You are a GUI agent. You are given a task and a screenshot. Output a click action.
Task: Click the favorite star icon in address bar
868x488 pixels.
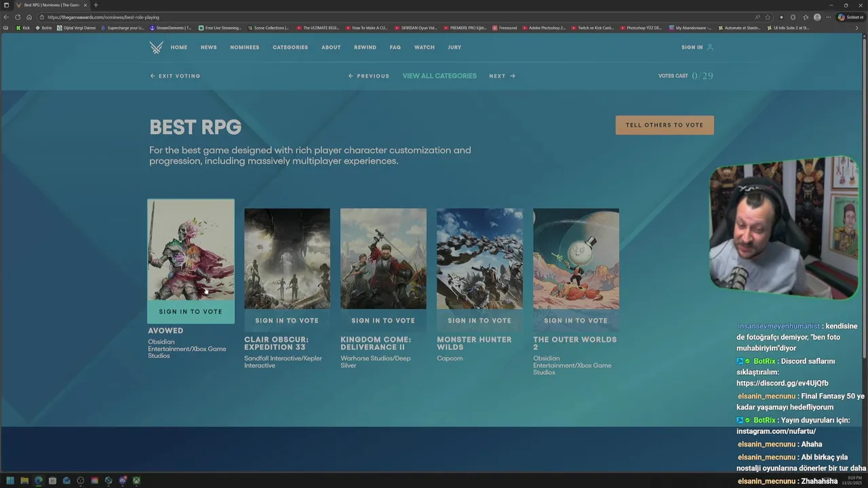coord(768,17)
